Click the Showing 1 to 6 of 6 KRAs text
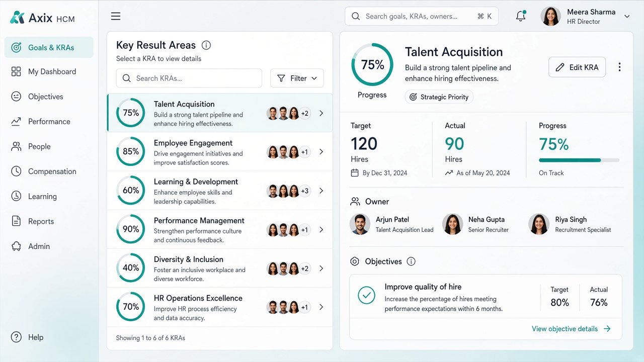The width and height of the screenshot is (644, 362). tap(150, 338)
